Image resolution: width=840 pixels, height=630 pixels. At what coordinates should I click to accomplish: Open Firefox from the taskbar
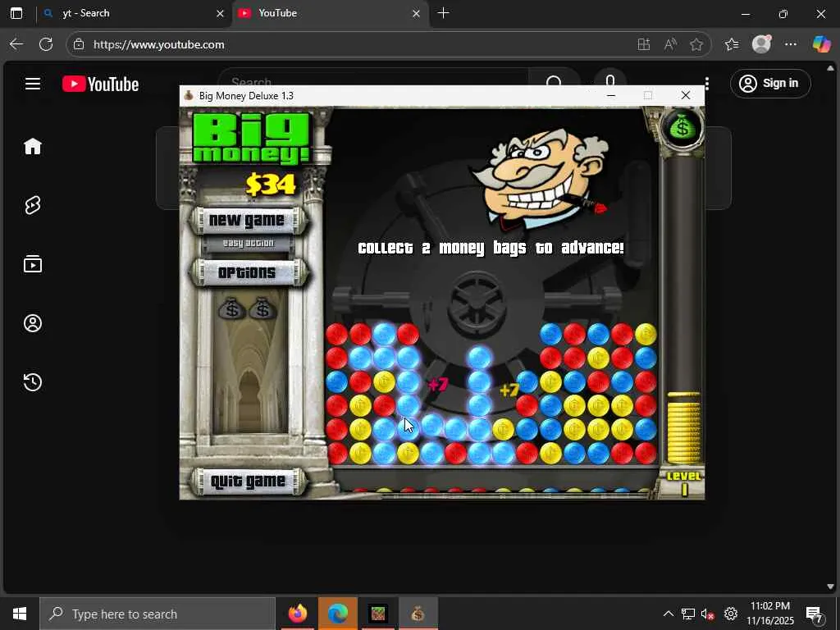tap(298, 614)
